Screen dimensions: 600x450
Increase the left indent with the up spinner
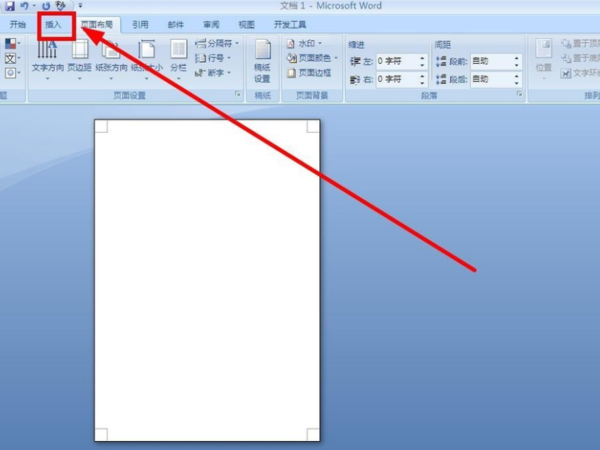point(422,58)
